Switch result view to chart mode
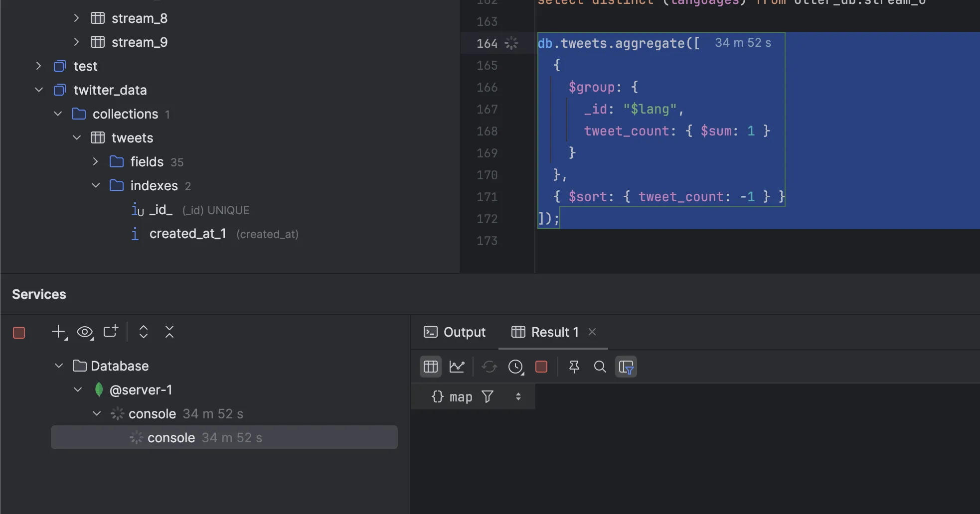Viewport: 980px width, 514px height. coord(457,367)
